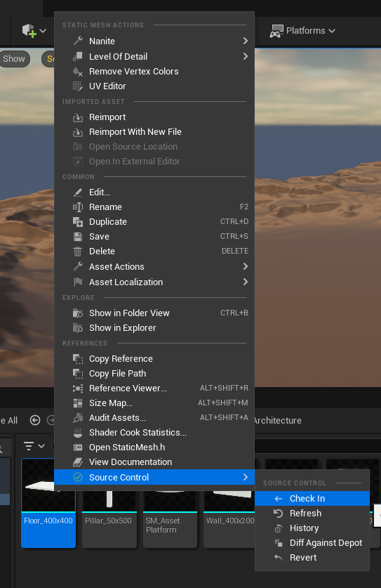Click the Platforms gamepad icon
The height and width of the screenshot is (588, 381).
[276, 31]
